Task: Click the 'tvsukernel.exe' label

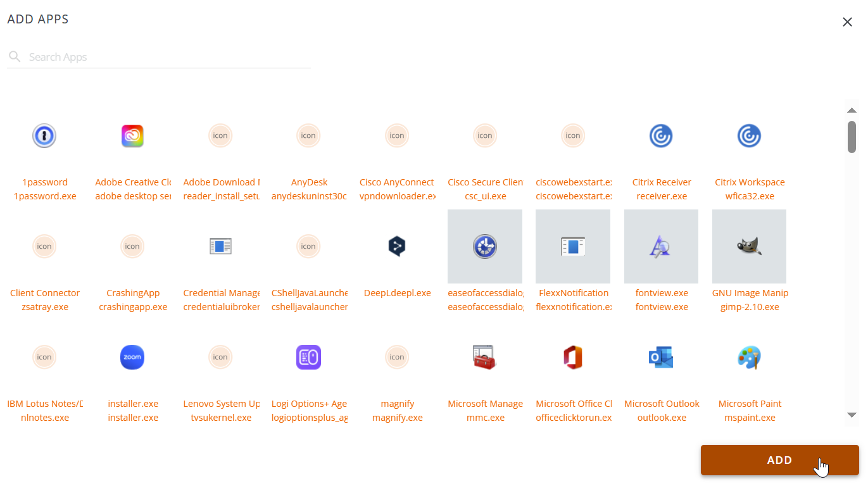Action: point(221,418)
